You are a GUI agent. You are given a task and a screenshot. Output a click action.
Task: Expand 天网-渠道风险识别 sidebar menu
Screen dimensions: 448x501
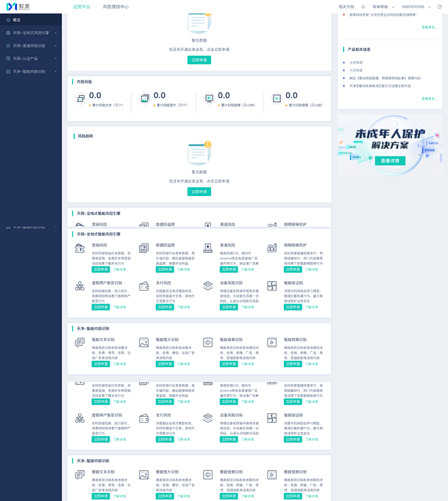31,46
